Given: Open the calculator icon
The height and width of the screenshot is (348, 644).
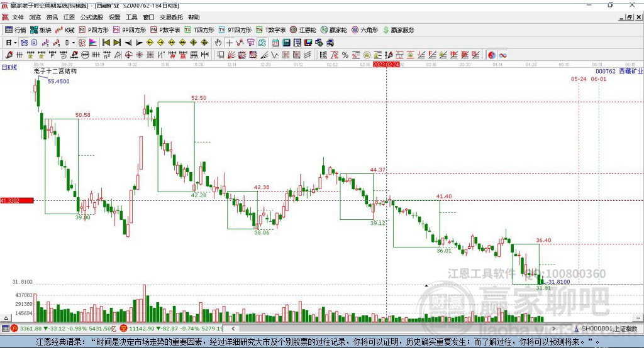Looking at the screenshot, I should (x=286, y=43).
